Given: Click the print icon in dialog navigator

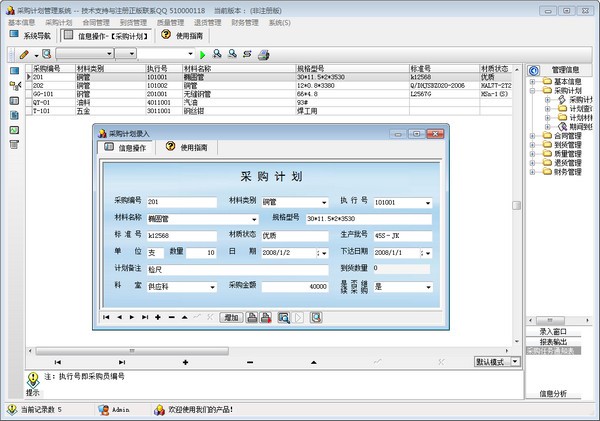Looking at the screenshot, I should pyautogui.click(x=253, y=317).
